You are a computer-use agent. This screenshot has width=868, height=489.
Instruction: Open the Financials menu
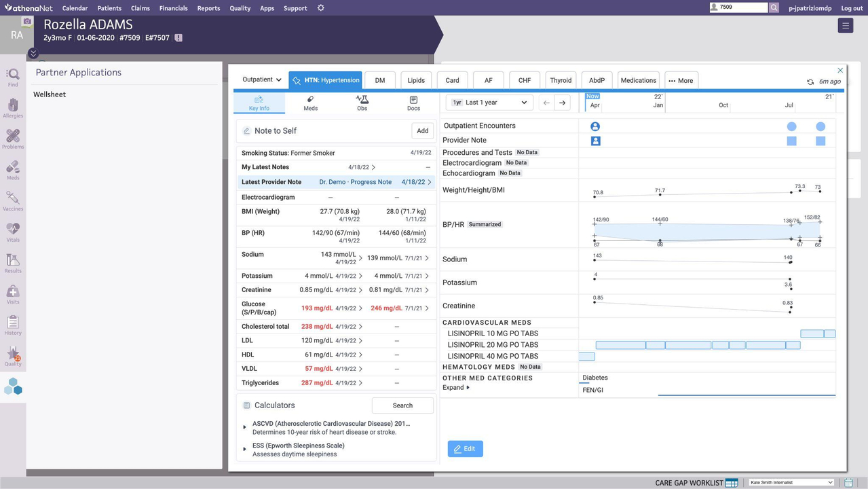click(173, 8)
